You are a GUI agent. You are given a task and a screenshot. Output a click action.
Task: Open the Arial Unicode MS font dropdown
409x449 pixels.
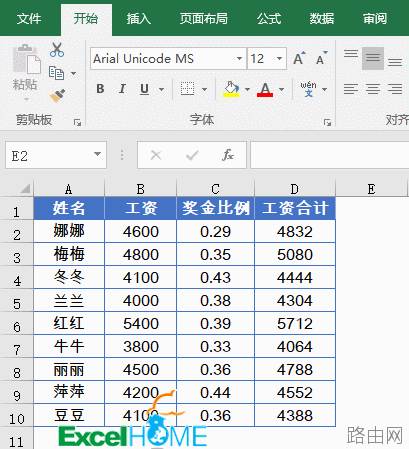239,59
